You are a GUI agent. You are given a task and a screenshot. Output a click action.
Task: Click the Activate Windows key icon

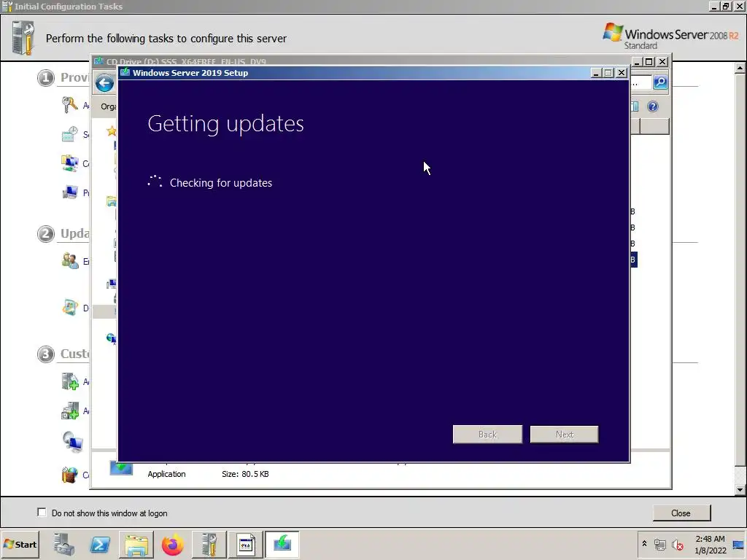[x=69, y=104]
